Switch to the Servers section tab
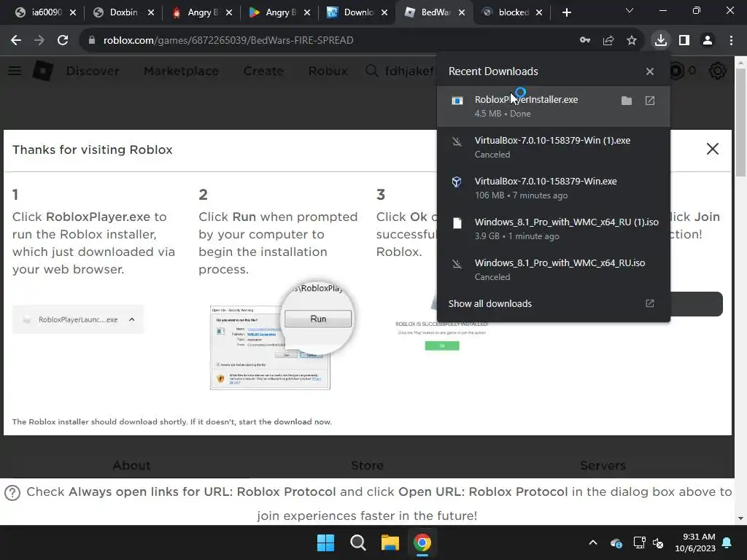This screenshot has width=747, height=560. (x=603, y=465)
